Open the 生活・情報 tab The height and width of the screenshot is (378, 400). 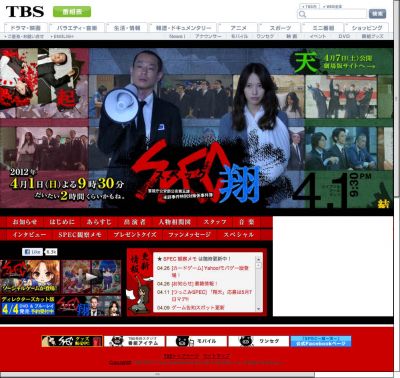coord(127,28)
